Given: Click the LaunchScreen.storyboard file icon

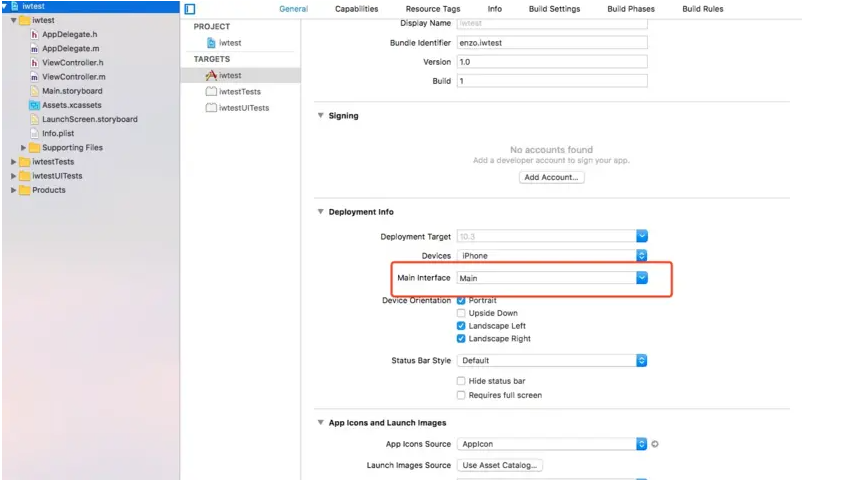Looking at the screenshot, I should coord(34,119).
